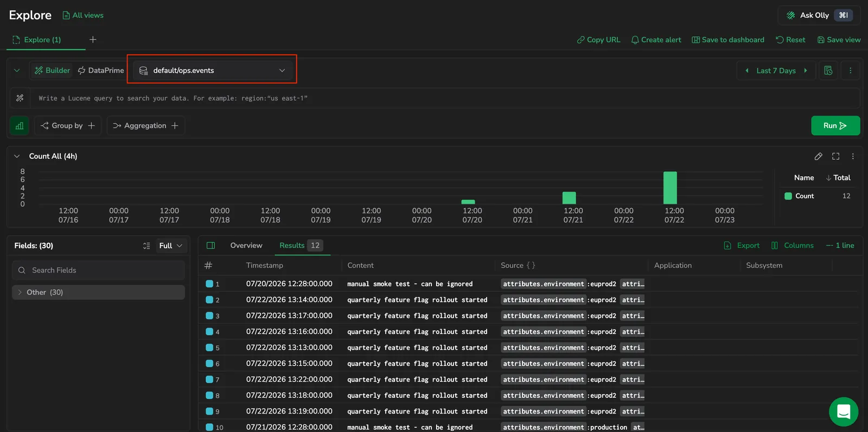Export the results
Screen dimensions: 868x432
point(742,246)
